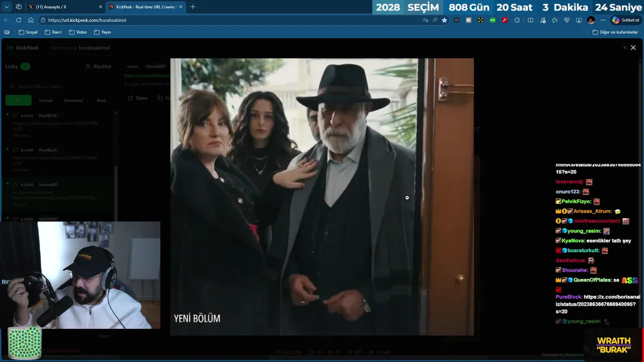This screenshot has width=644, height=362.
Task: Open the yellow arrows extension icon
Action: click(480, 20)
